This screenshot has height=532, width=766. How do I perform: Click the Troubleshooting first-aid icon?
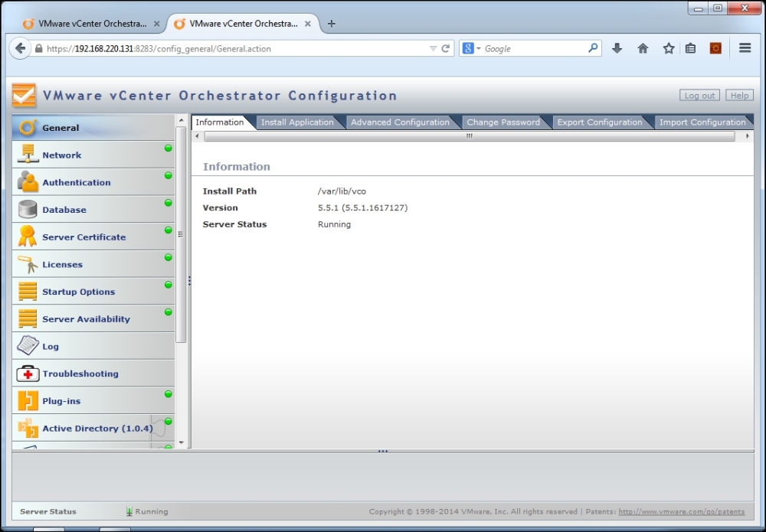[28, 374]
